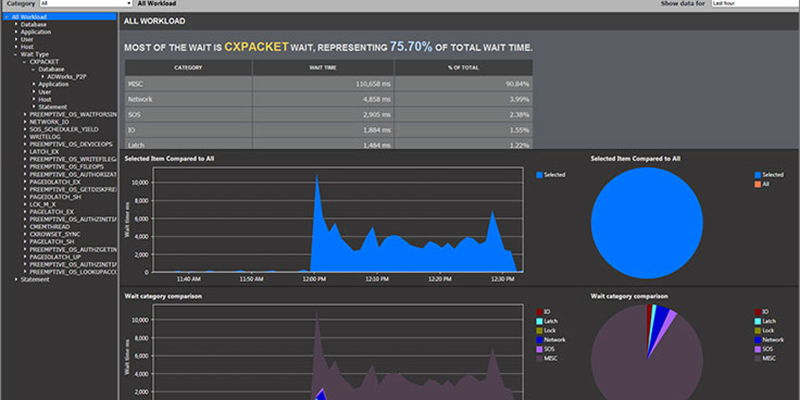Viewport: 800px width, 400px height.
Task: Select CXROWSET_SYNC wait type
Action: pyautogui.click(x=55, y=234)
